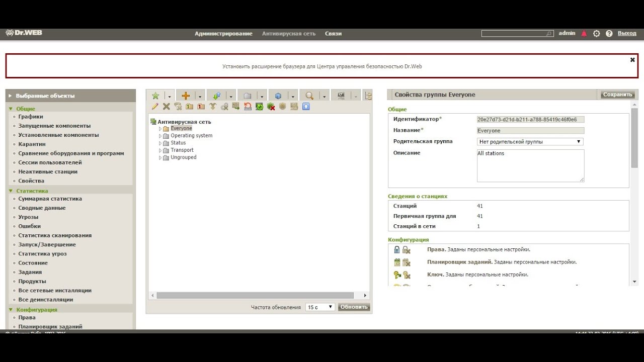Click the blue lock icon for Права
Image resolution: width=644 pixels, height=362 pixels.
pyautogui.click(x=397, y=249)
